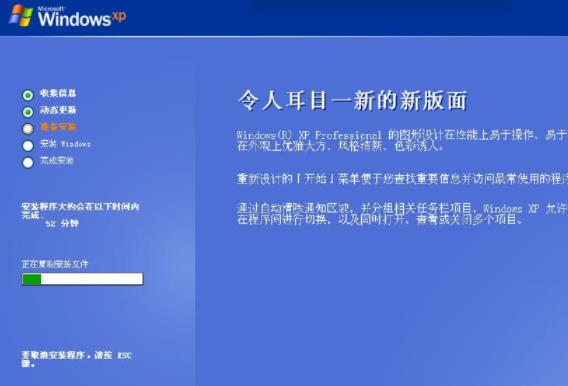Select the 收集信息 step label
568x386 pixels.
[x=58, y=93]
